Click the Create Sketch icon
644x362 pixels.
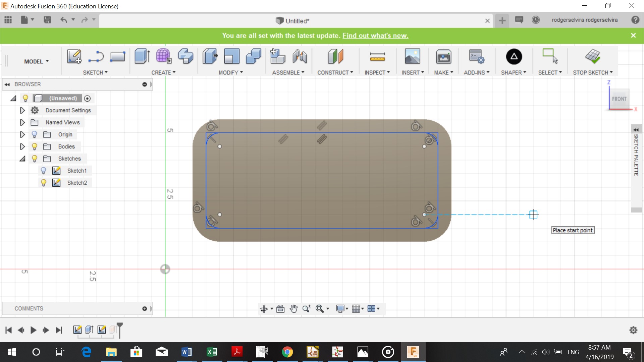[74, 56]
